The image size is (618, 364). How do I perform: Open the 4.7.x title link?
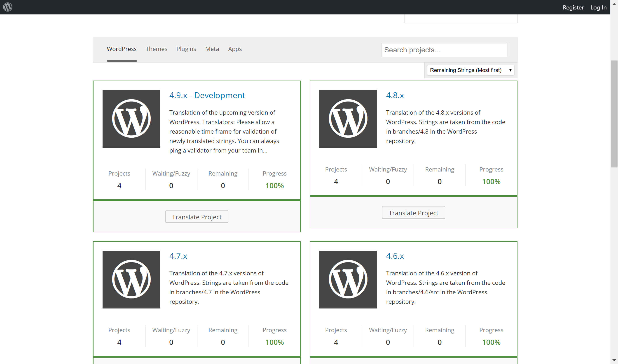(178, 256)
